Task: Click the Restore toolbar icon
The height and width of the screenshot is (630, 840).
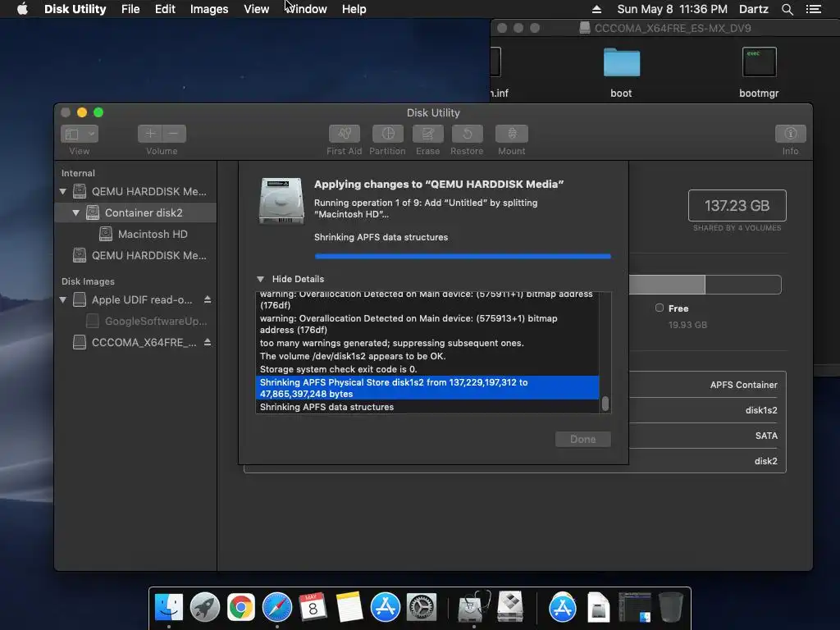Action: pyautogui.click(x=467, y=134)
